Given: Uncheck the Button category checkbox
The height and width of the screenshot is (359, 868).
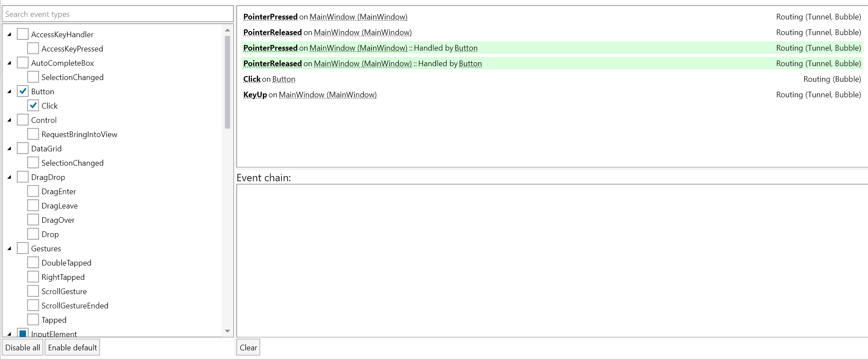Looking at the screenshot, I should [x=23, y=91].
